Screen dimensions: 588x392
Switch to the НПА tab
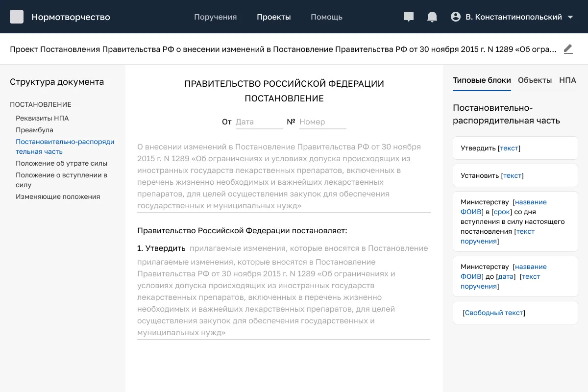567,80
